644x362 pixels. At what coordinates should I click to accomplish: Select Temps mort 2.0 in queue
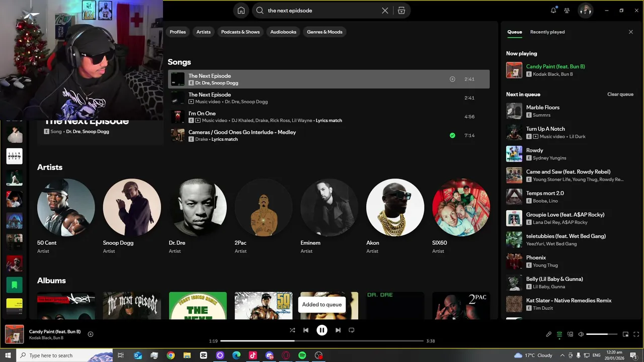click(x=570, y=197)
